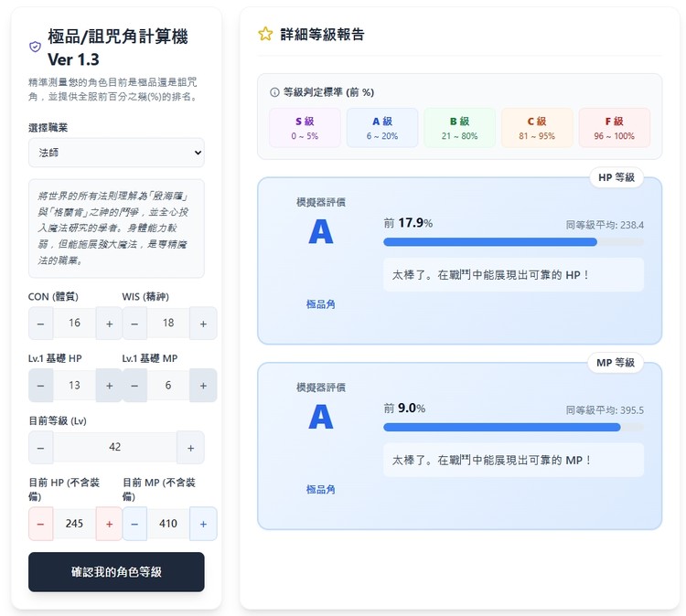Select the F 級 96~100% tier card
Image resolution: width=686 pixels, height=616 pixels.
pos(615,128)
